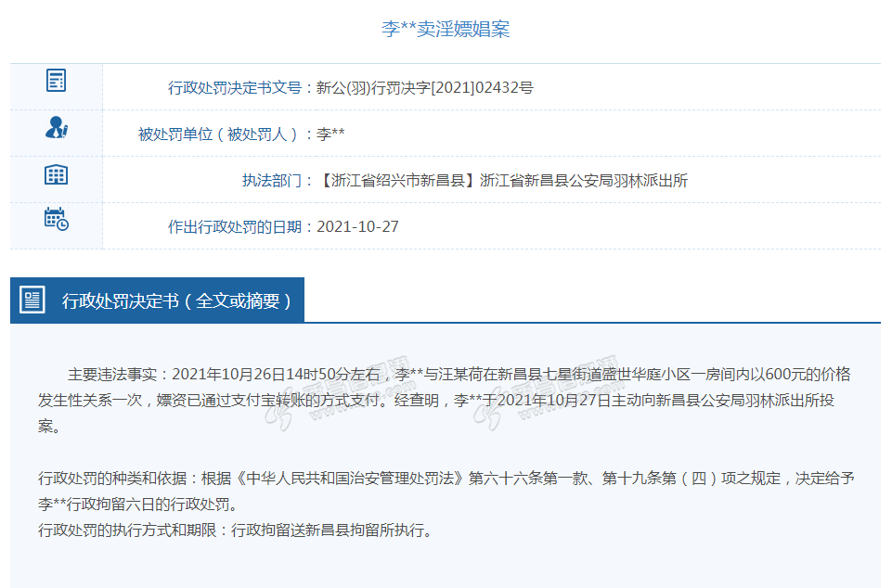Click the 被处罚单位（被处罚人） field label
This screenshot has height=588, width=892.
tap(226, 134)
